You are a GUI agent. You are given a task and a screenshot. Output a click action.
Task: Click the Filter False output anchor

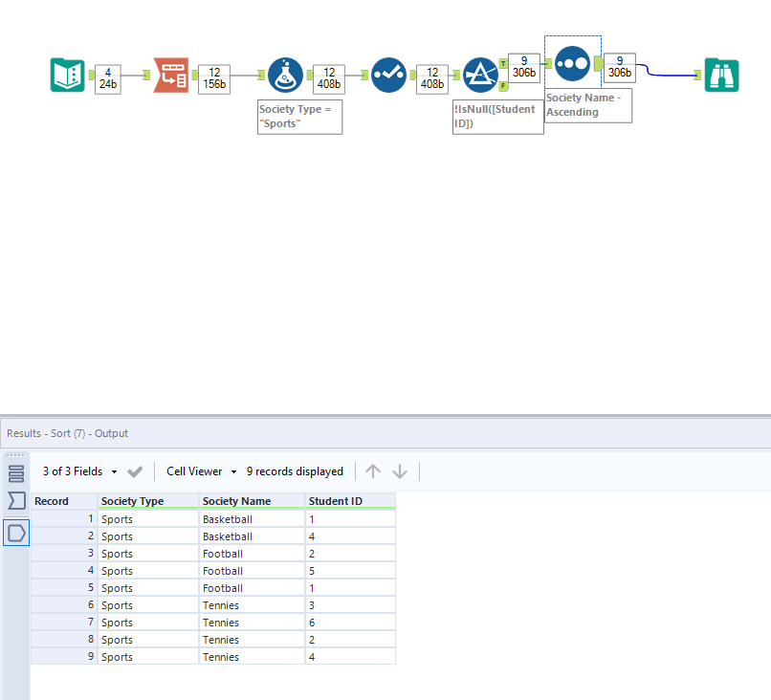coord(503,86)
